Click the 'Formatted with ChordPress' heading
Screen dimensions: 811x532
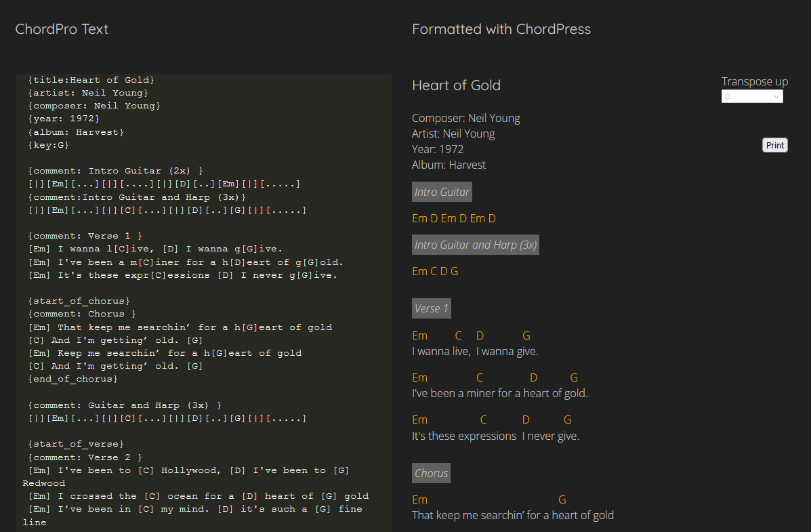(501, 29)
